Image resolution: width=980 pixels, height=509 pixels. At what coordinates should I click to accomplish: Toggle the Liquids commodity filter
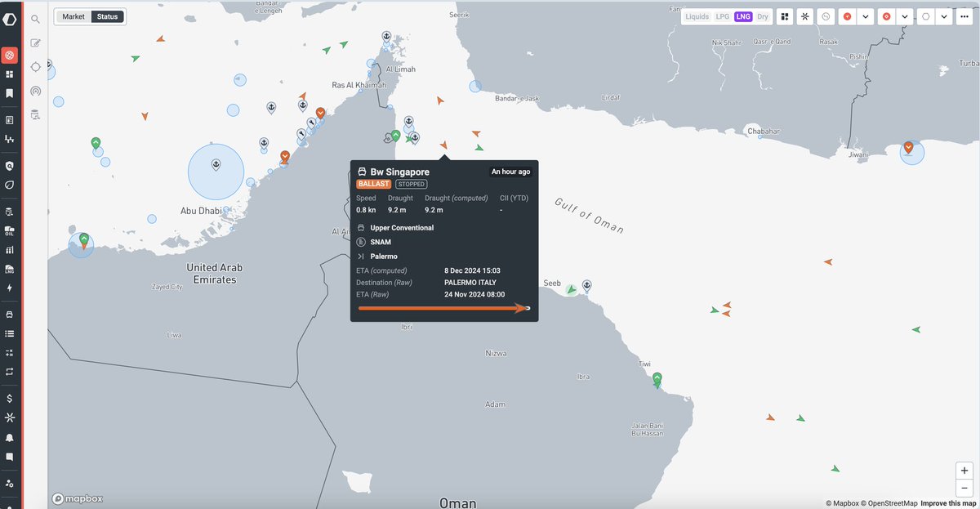click(x=697, y=16)
